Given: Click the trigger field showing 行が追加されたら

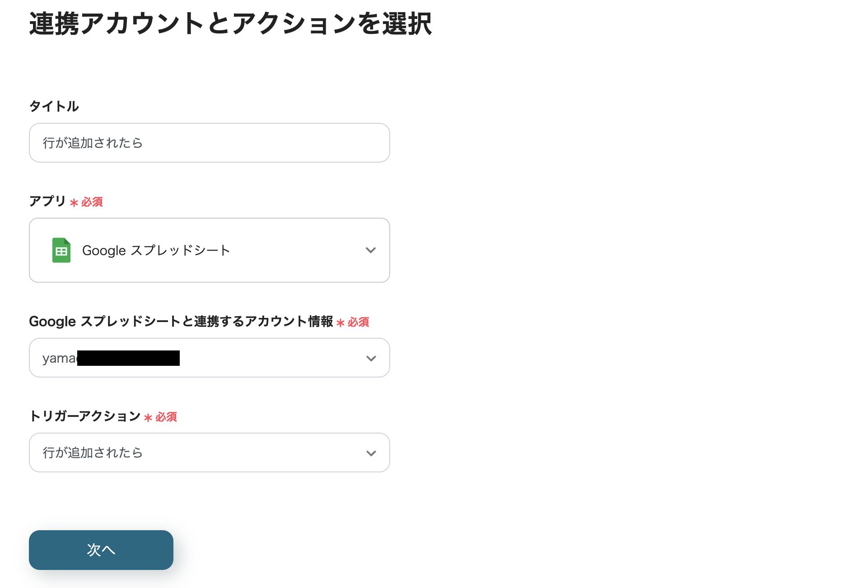Looking at the screenshot, I should tap(209, 453).
